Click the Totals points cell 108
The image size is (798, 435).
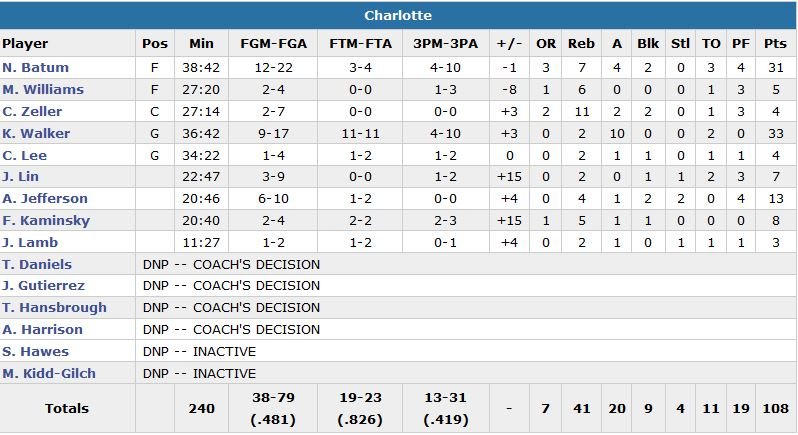774,408
